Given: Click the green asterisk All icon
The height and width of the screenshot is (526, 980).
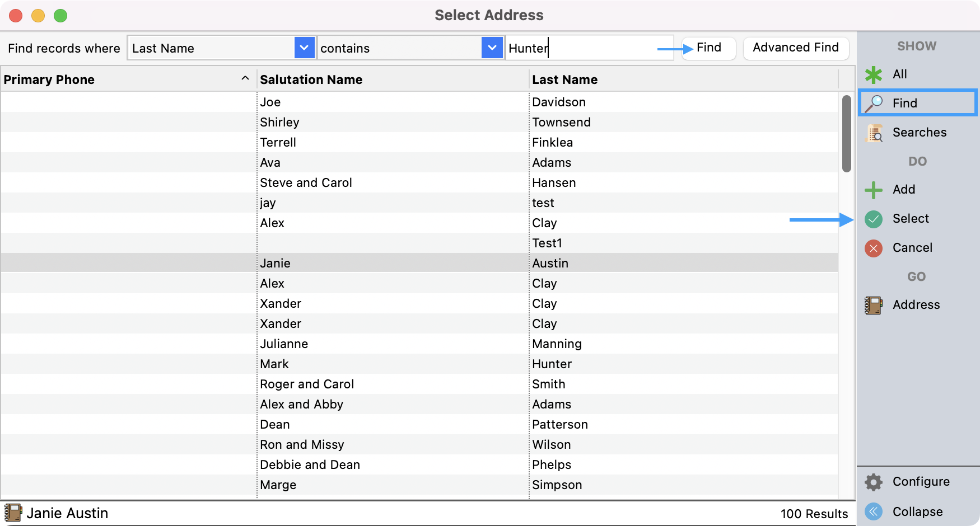Looking at the screenshot, I should tap(874, 74).
